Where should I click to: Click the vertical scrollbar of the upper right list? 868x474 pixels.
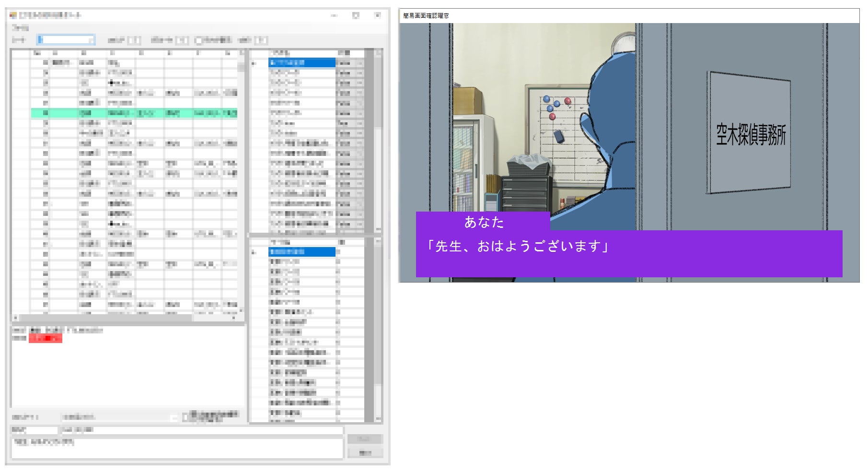coord(378,141)
